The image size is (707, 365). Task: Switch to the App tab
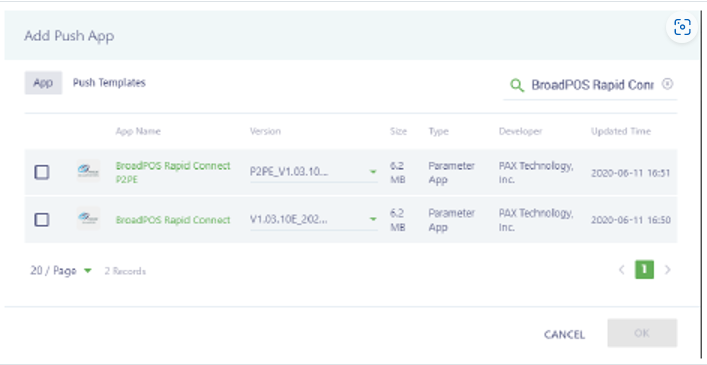click(x=43, y=83)
